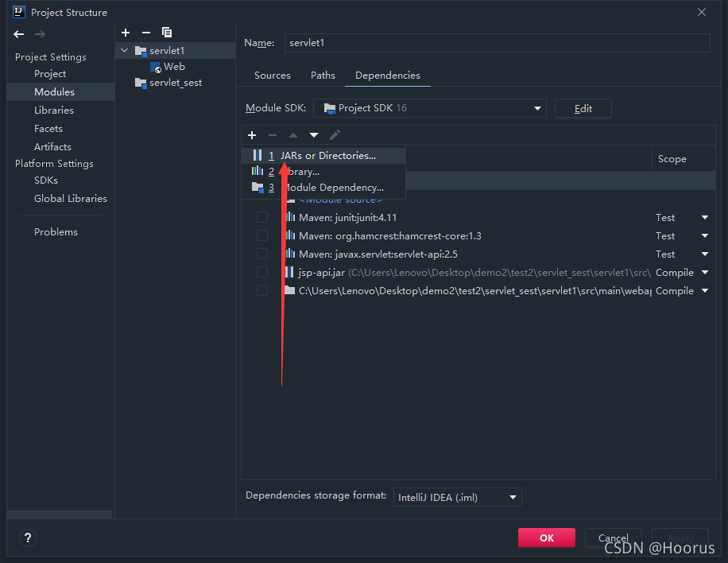Open Facets settings section
This screenshot has width=728, height=563.
pos(48,128)
